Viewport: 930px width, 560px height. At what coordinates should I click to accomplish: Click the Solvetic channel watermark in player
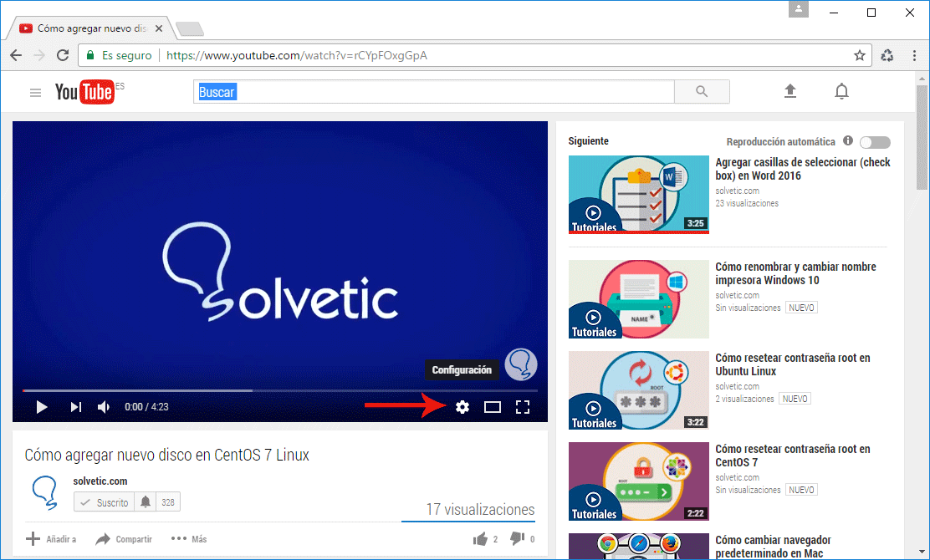click(521, 364)
